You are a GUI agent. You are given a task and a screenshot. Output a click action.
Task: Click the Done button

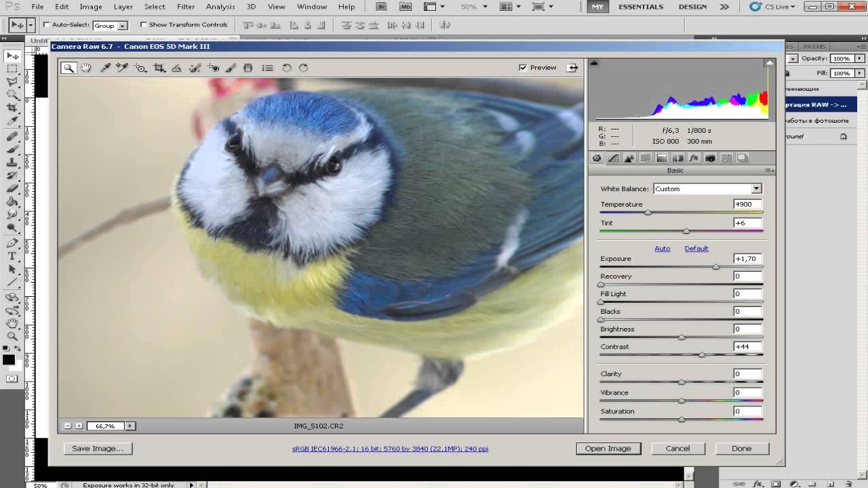click(x=741, y=449)
